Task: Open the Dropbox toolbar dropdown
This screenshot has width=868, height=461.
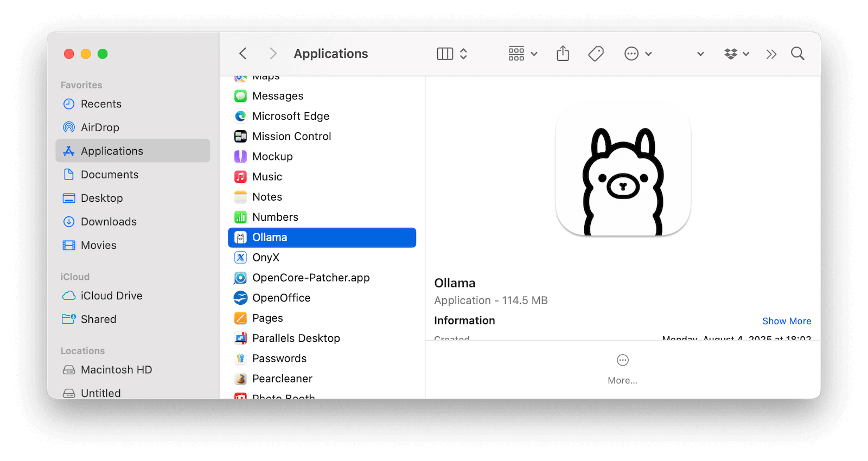Action: coord(737,54)
